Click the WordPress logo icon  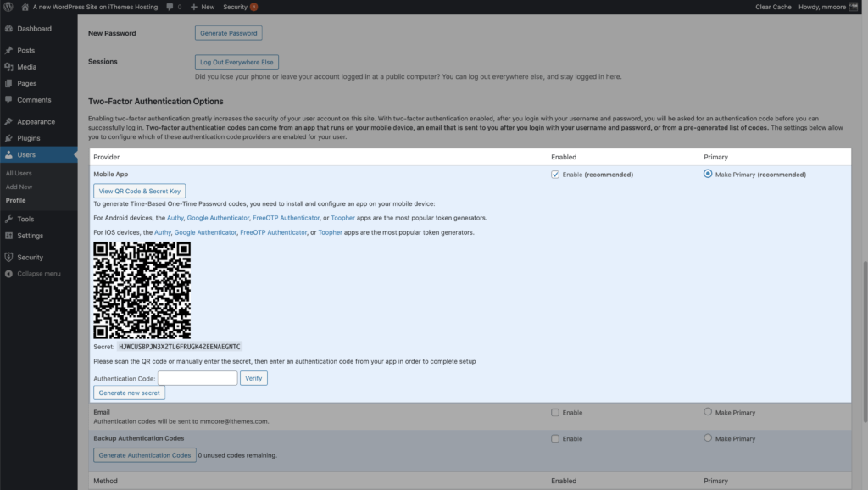tap(8, 7)
